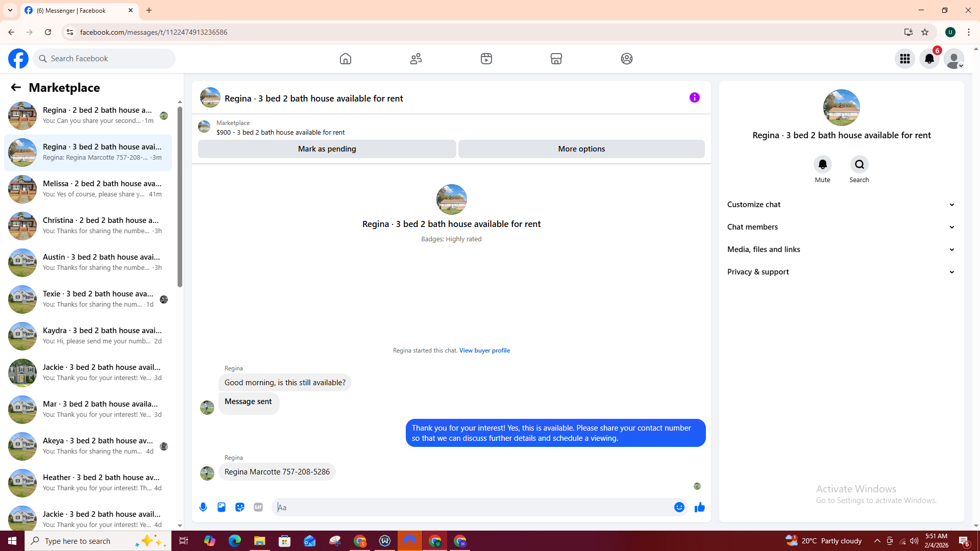Open the Facebook notifications bell

coord(929,59)
